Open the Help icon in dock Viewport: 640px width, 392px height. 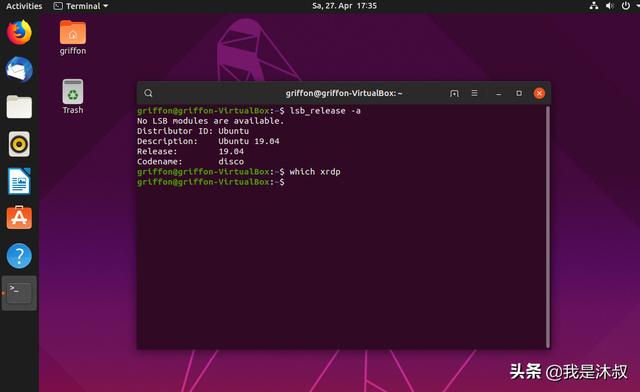click(19, 256)
